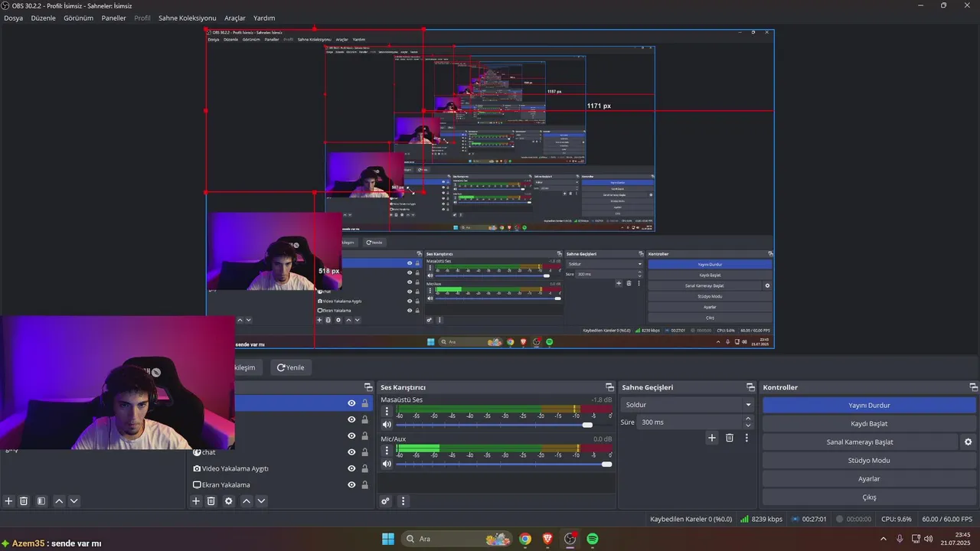
Task: Undock the Sahne Geçişleri panel
Action: tap(750, 387)
